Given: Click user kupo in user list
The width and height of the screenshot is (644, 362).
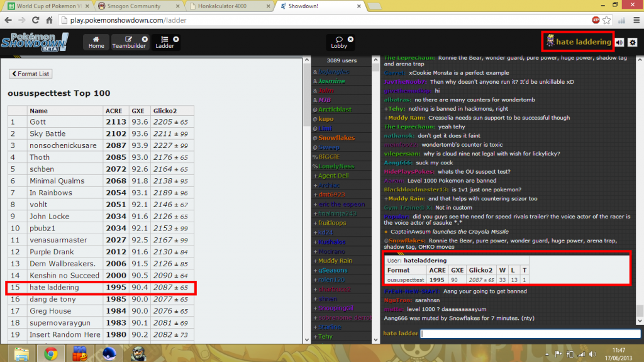Looking at the screenshot, I should point(326,119).
